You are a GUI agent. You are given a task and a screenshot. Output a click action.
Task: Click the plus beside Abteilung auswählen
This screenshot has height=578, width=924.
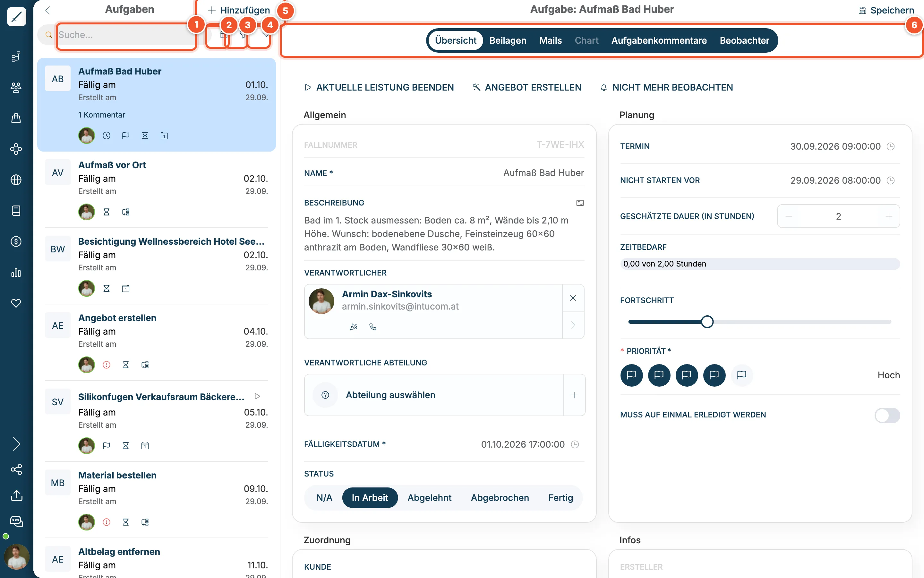click(x=574, y=395)
